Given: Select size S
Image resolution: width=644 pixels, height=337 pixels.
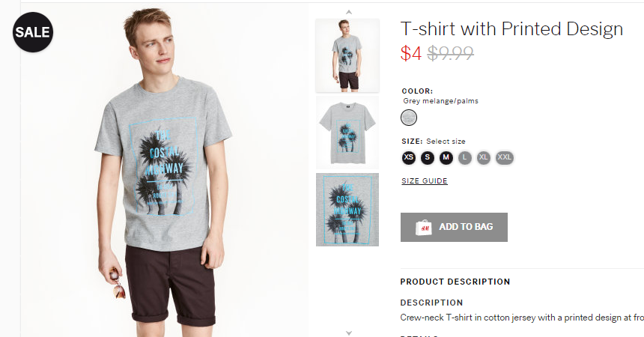Looking at the screenshot, I should [428, 157].
